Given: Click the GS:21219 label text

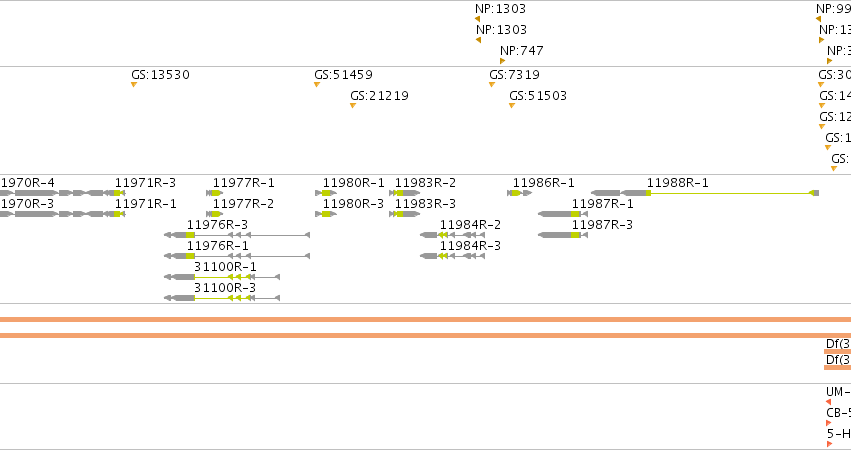Looking at the screenshot, I should click(x=379, y=96).
